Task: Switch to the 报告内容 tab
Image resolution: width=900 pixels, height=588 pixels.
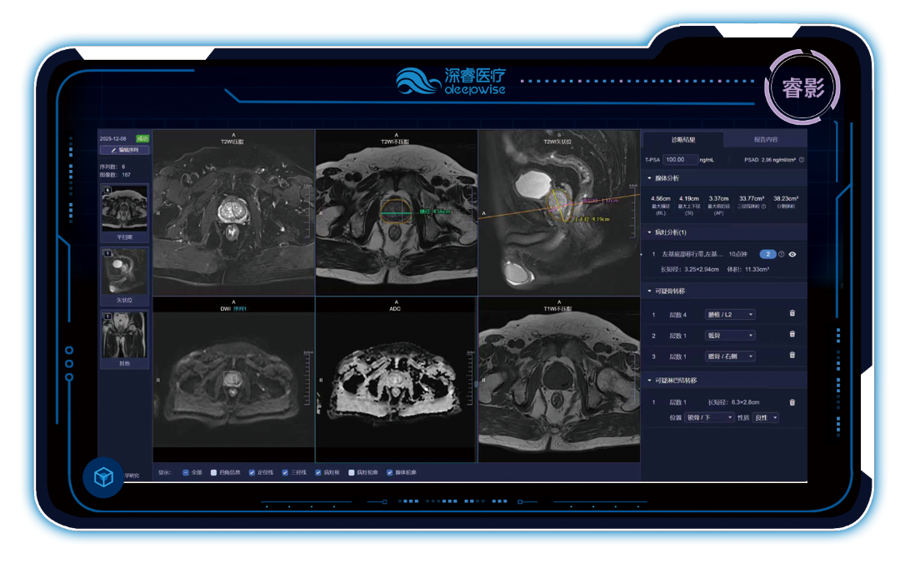Action: pos(765,140)
